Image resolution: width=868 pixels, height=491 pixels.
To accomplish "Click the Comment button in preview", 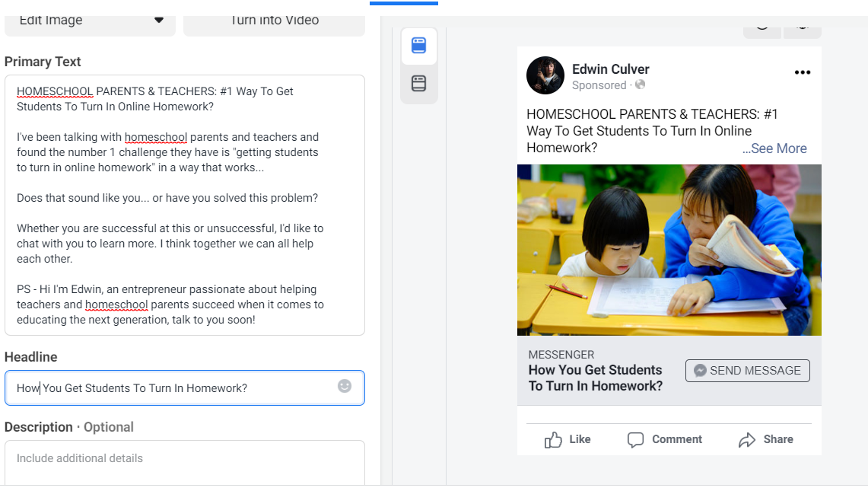I will point(664,439).
